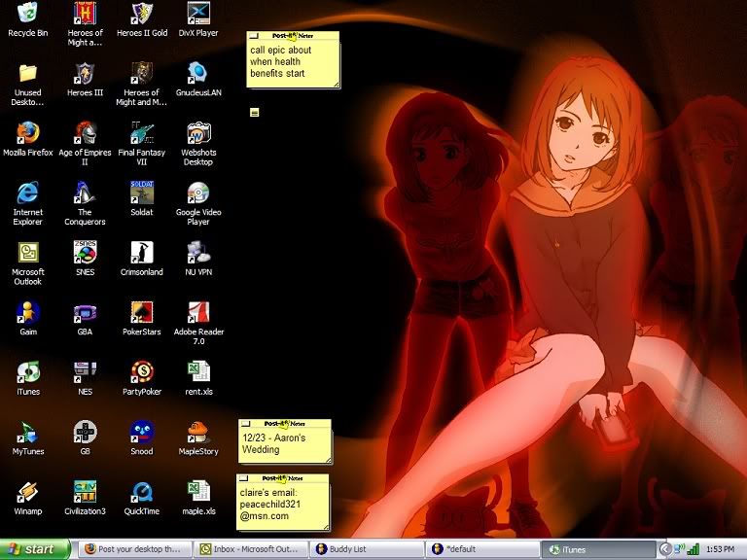Click the minimized Post-it note below health note
The image size is (747, 560).
(x=255, y=112)
